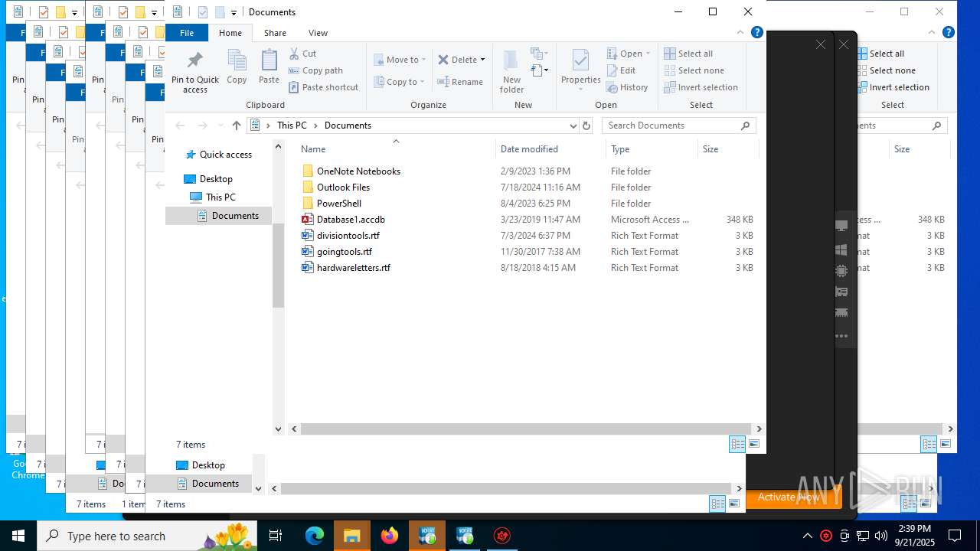Click the Paste ribbon button
980x551 pixels.
pyautogui.click(x=269, y=67)
